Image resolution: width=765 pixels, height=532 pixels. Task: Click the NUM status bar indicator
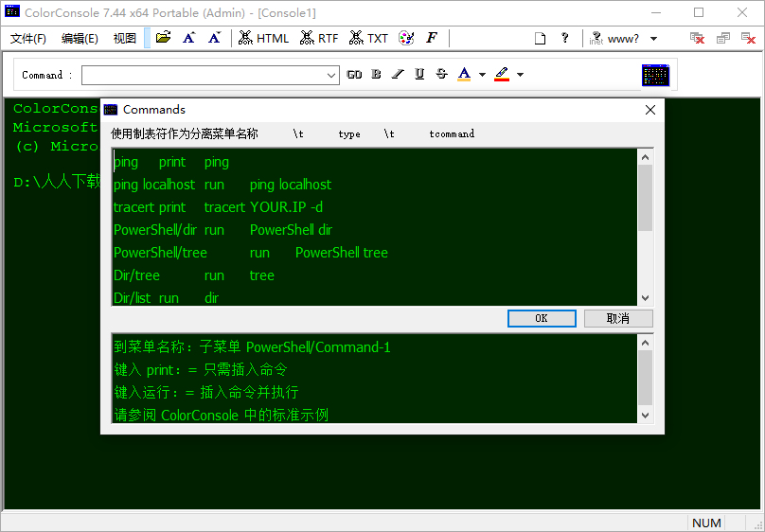706,523
